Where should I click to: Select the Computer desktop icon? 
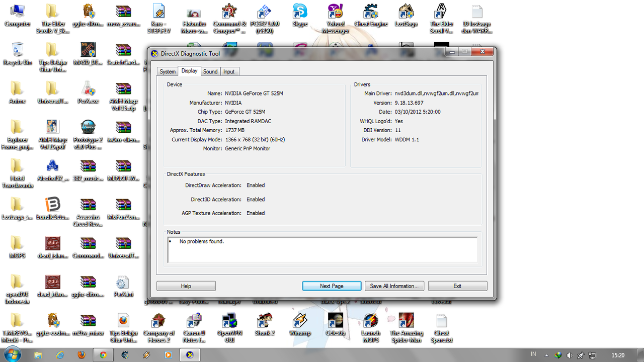(17, 16)
